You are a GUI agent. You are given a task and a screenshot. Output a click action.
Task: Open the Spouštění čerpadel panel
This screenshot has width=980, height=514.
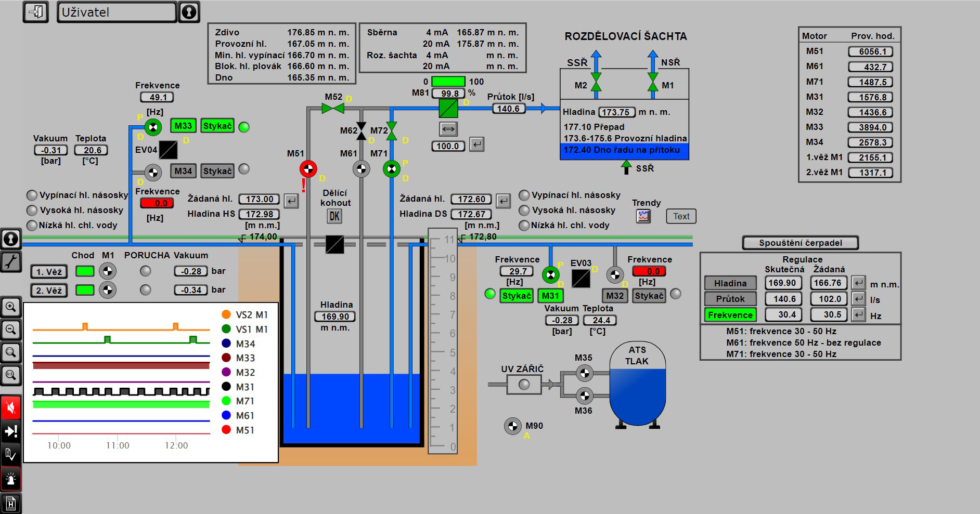pos(800,243)
